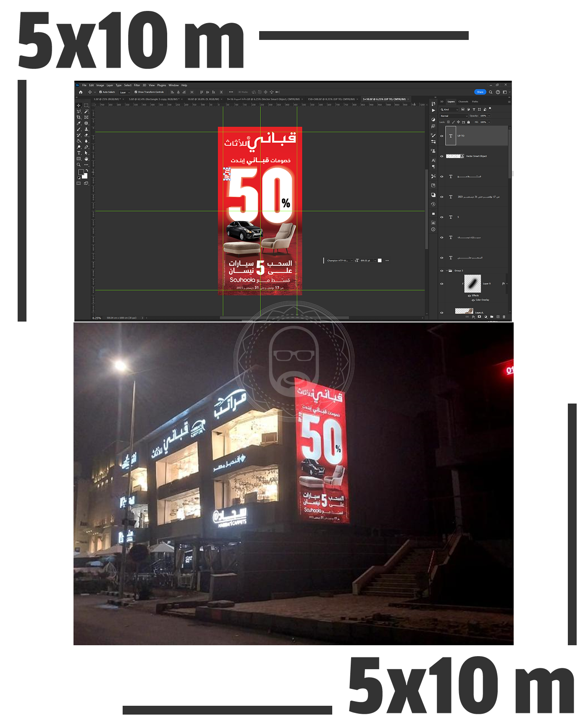Image resolution: width=588 pixels, height=723 pixels.
Task: Swap foreground and background colors
Action: (x=87, y=170)
